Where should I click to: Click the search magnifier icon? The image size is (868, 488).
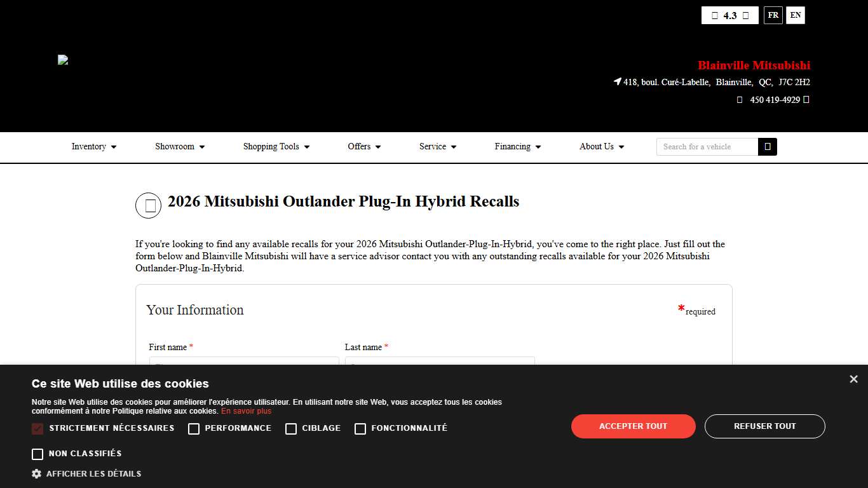pos(768,146)
